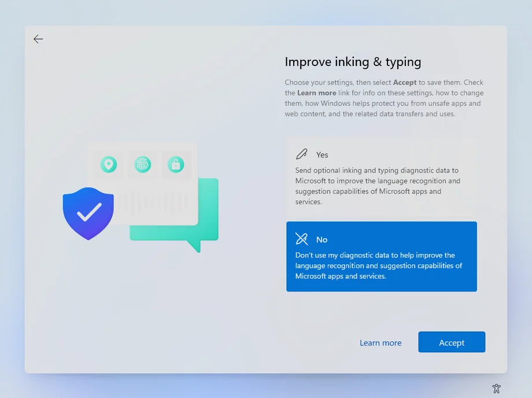Click the "Send optional inking and typing" description
The height and width of the screenshot is (398, 532).
click(377, 186)
